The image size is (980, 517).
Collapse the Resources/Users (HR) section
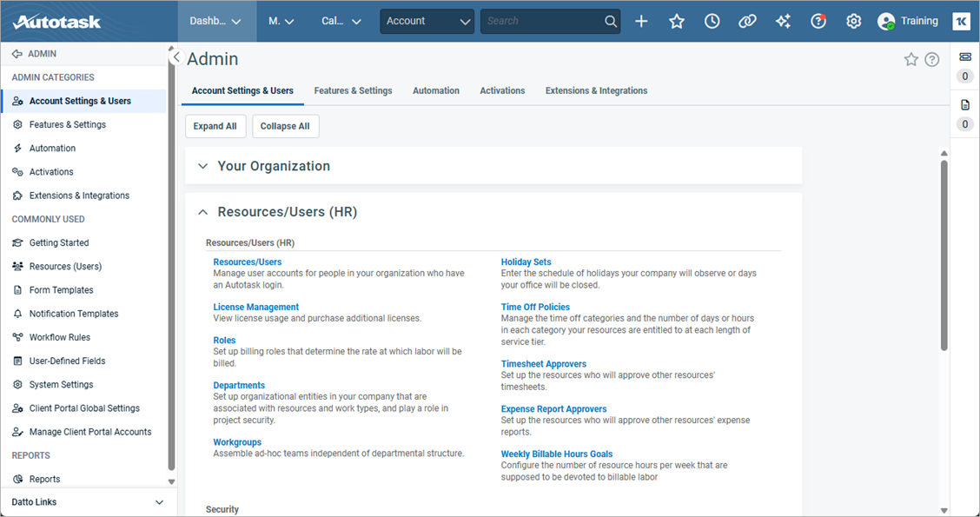click(202, 211)
